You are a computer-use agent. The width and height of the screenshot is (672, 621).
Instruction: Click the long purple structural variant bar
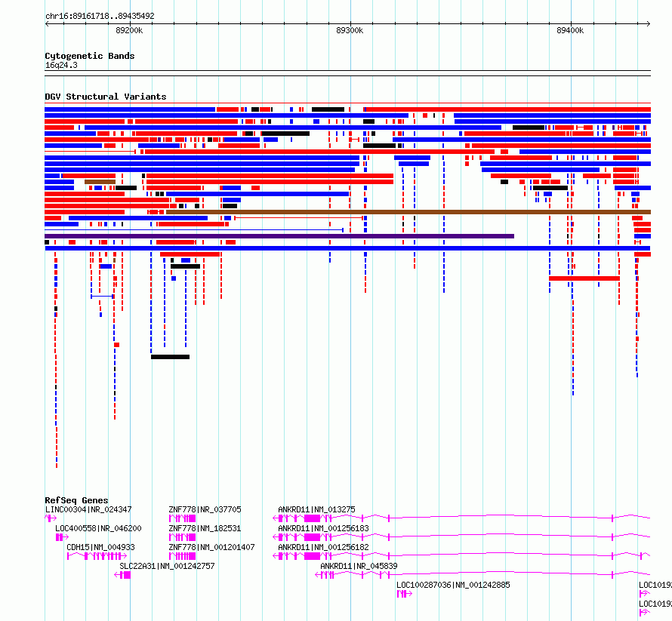279,236
